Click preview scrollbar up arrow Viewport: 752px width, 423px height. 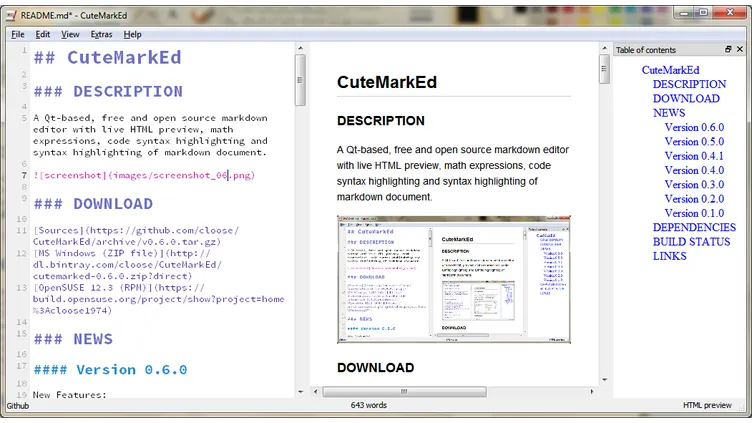(x=604, y=48)
